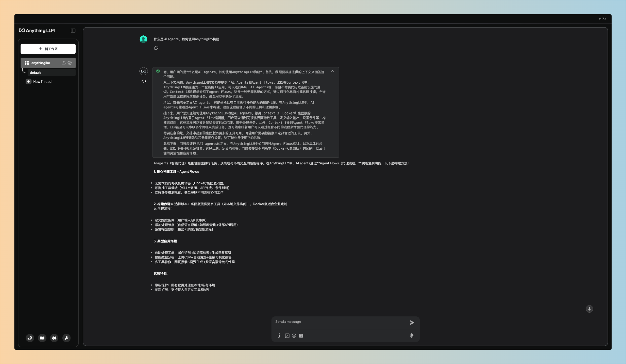Open the Discord community icon
The height and width of the screenshot is (364, 626).
(x=54, y=338)
